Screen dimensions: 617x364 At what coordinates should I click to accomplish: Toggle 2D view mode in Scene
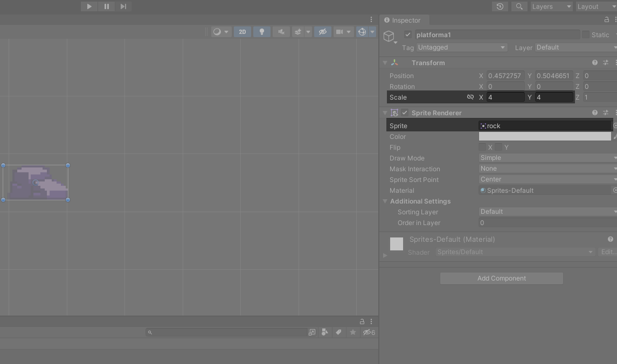(x=242, y=32)
